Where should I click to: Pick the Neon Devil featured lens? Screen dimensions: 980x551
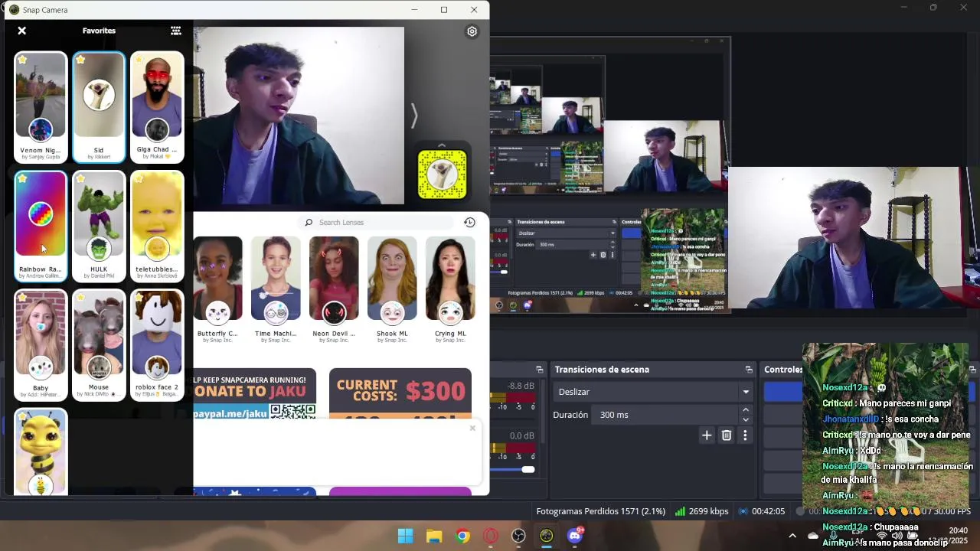pyautogui.click(x=334, y=290)
